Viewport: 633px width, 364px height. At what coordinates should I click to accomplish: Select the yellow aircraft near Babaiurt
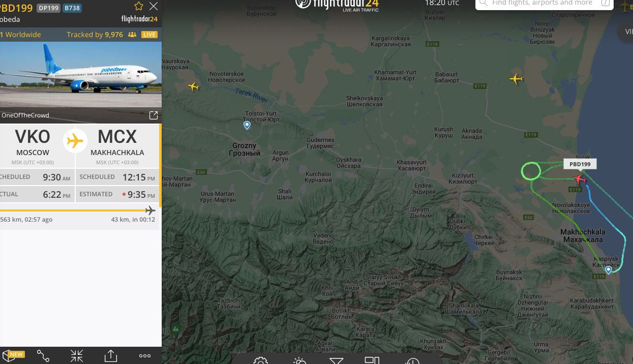[516, 79]
